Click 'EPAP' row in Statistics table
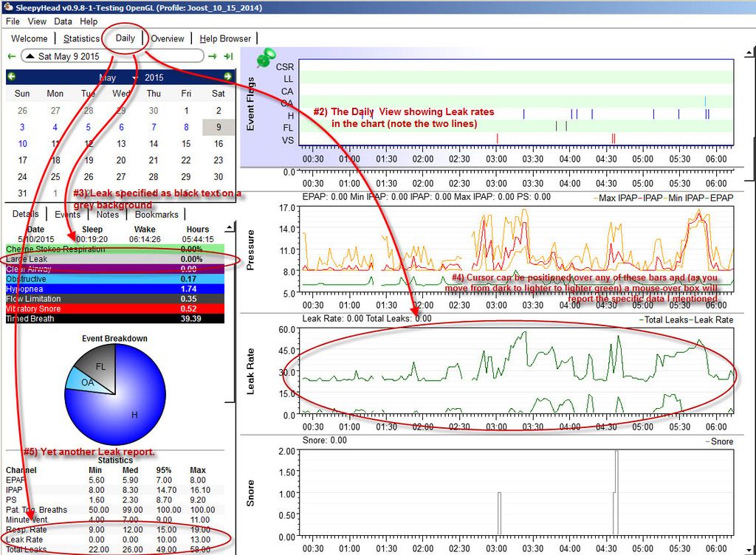The image size is (756, 555). tap(114, 480)
